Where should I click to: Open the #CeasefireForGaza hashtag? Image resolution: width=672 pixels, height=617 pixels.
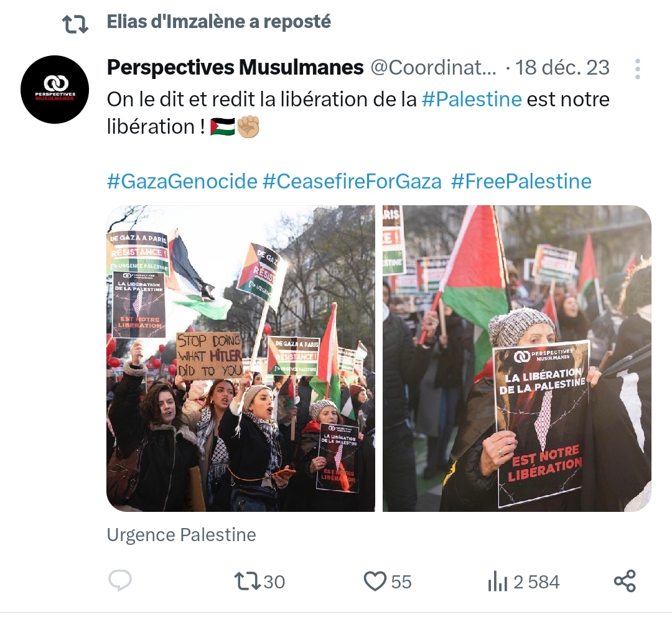pos(352,181)
